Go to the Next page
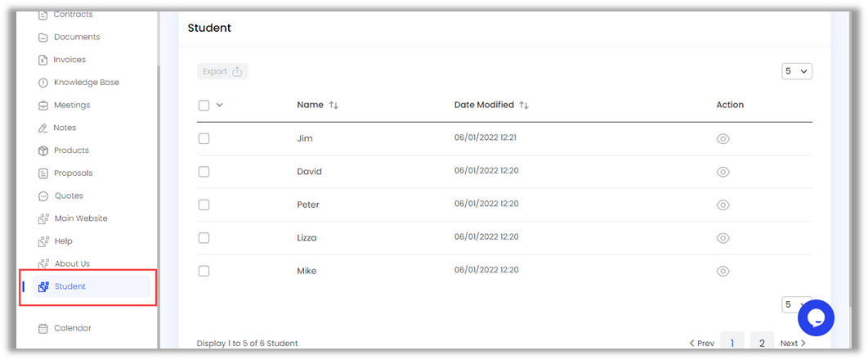This screenshot has height=360, width=868. tap(792, 344)
